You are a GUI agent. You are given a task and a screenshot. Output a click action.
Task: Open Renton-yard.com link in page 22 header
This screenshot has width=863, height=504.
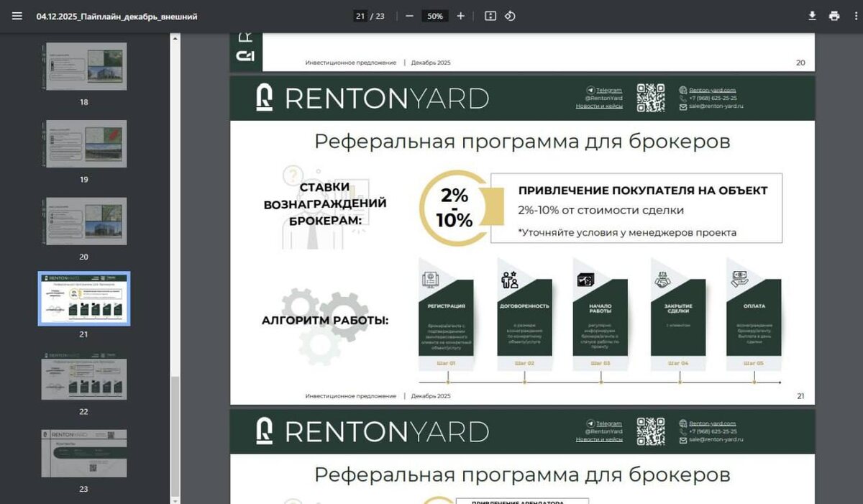(712, 423)
